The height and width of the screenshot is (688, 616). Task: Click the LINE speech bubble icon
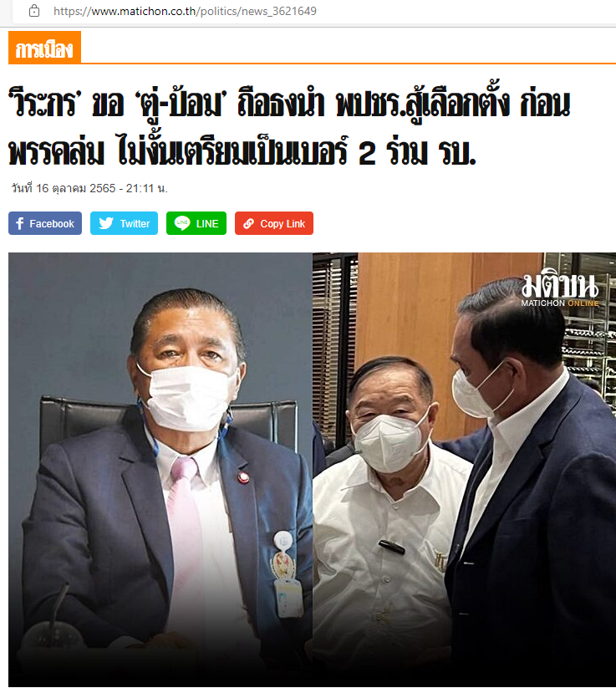(x=182, y=223)
